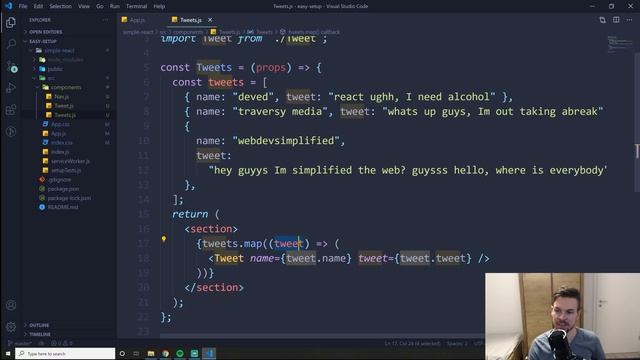Expand the OUTLINE section
Viewport: 640px width, 360px height.
pyautogui.click(x=39, y=325)
